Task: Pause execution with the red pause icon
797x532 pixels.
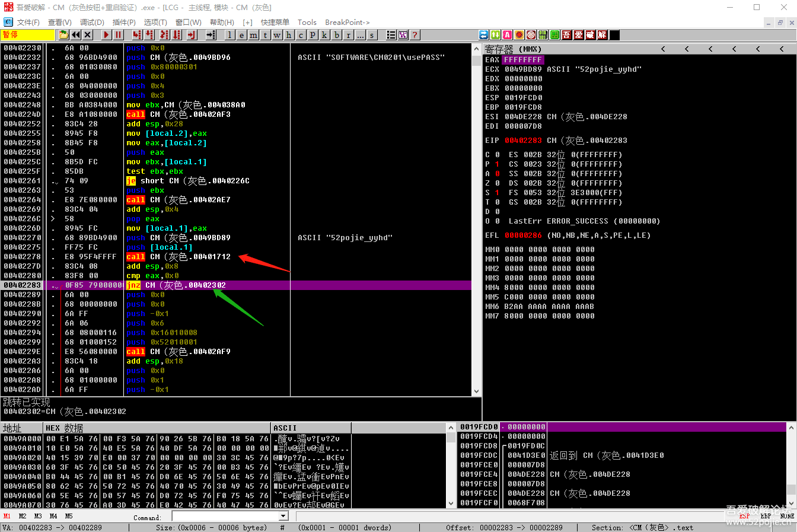Action: (119, 35)
